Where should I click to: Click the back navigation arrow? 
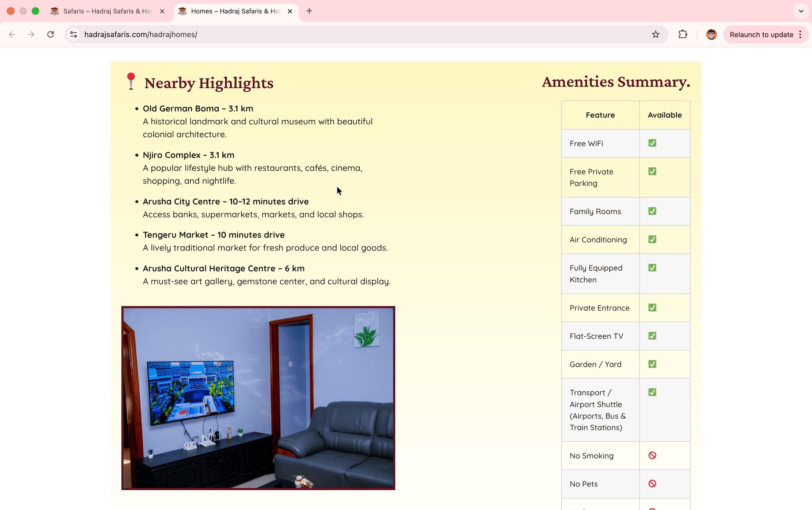point(12,34)
